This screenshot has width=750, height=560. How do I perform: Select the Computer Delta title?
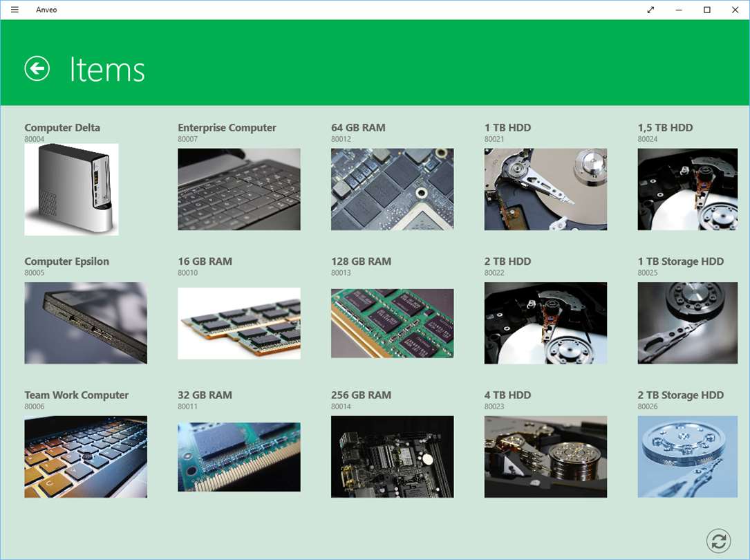[x=62, y=128]
